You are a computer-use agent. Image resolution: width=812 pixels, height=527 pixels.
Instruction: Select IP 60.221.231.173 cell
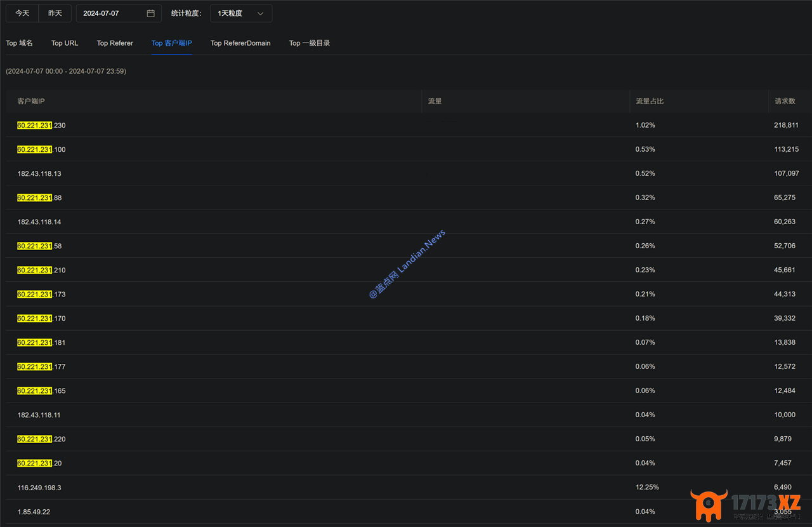pyautogui.click(x=41, y=294)
